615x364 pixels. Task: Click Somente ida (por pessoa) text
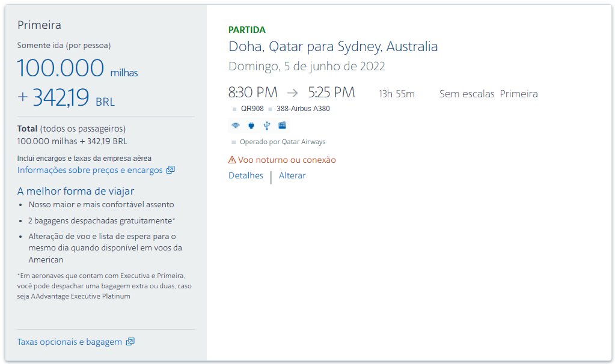pyautogui.click(x=64, y=46)
